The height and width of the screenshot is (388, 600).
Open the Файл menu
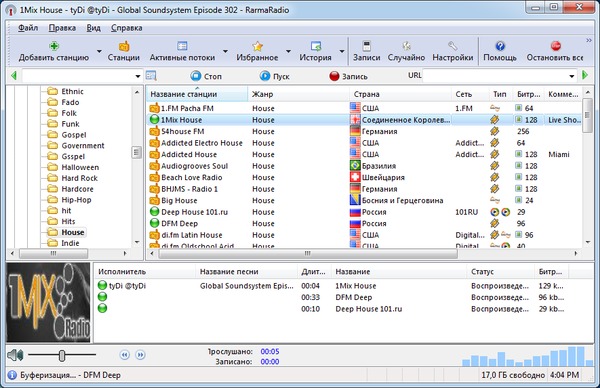click(x=28, y=28)
